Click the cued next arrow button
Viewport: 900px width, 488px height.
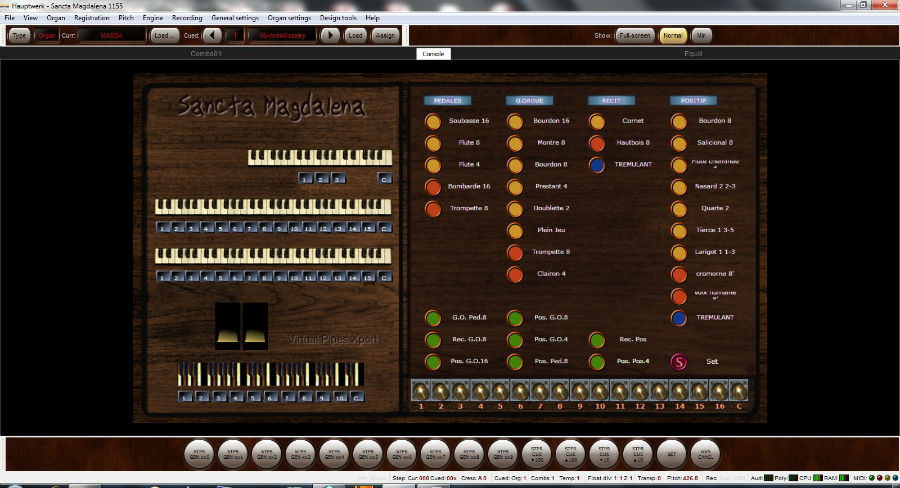[330, 35]
